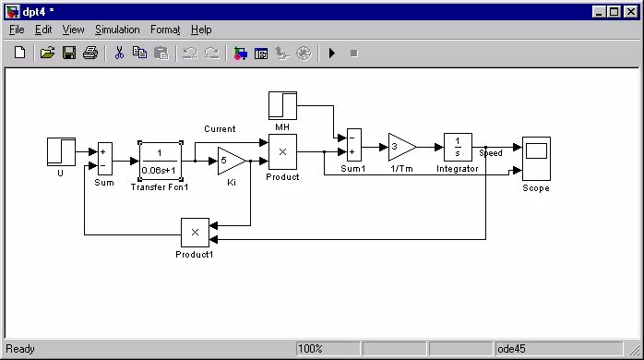Click go to parent system icon
The width and height of the screenshot is (644, 360).
click(x=282, y=54)
